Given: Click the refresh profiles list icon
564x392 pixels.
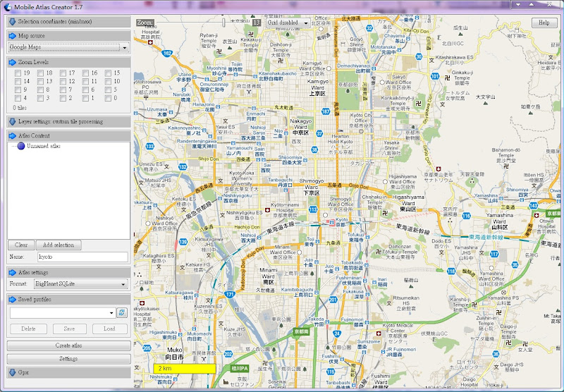Looking at the screenshot, I should coord(122,312).
